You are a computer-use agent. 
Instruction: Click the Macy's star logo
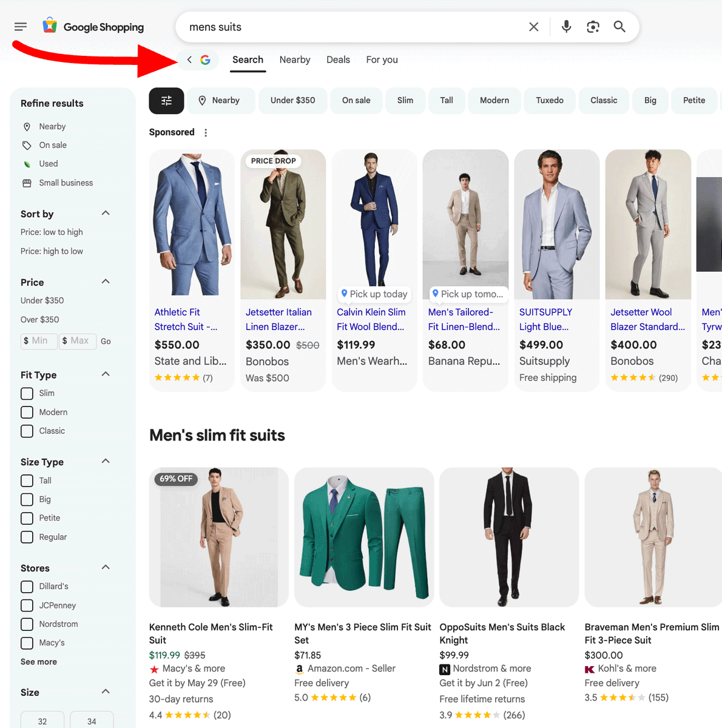[154, 669]
